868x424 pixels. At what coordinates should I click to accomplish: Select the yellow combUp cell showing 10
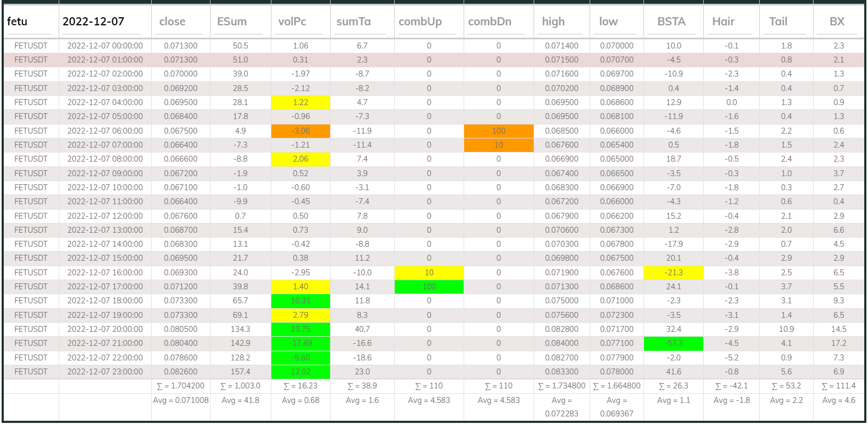pyautogui.click(x=429, y=273)
